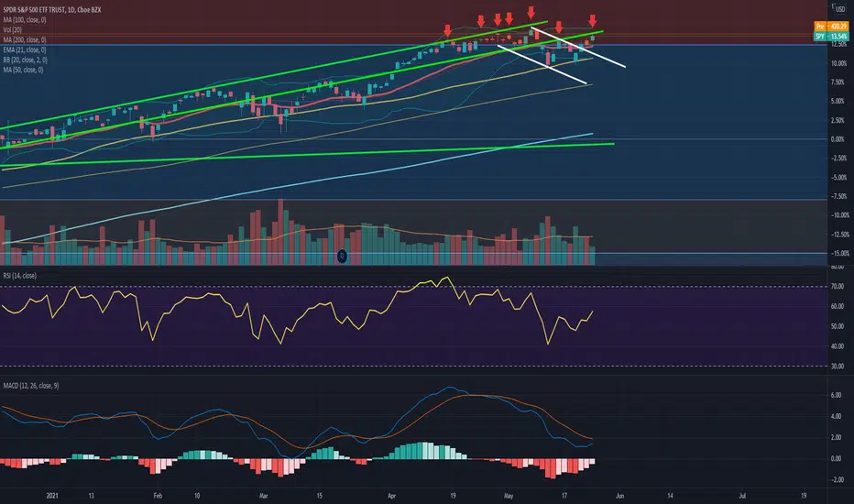
Task: Click the -5.00% label on price scale
Action: click(838, 178)
